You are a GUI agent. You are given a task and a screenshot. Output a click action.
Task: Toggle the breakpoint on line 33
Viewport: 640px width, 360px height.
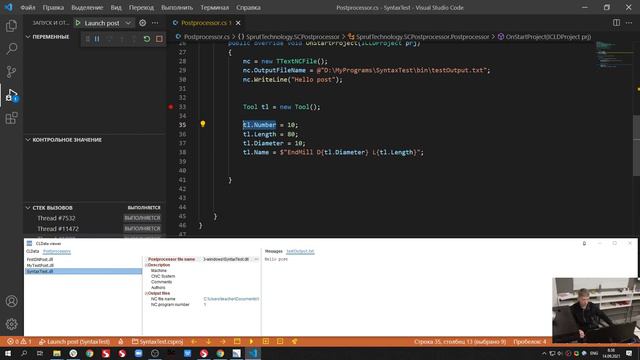[171, 107]
